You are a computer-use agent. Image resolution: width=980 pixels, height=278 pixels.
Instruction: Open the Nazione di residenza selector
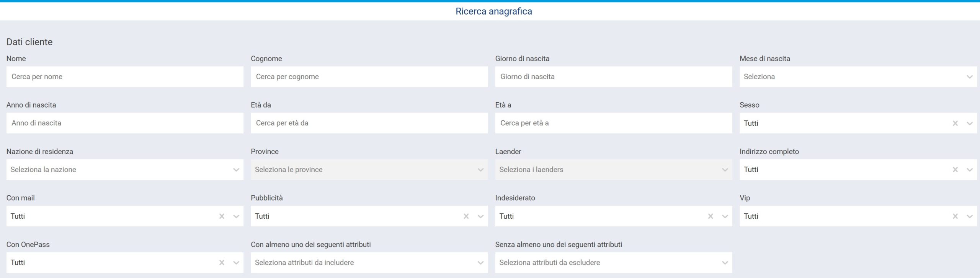[x=124, y=170]
